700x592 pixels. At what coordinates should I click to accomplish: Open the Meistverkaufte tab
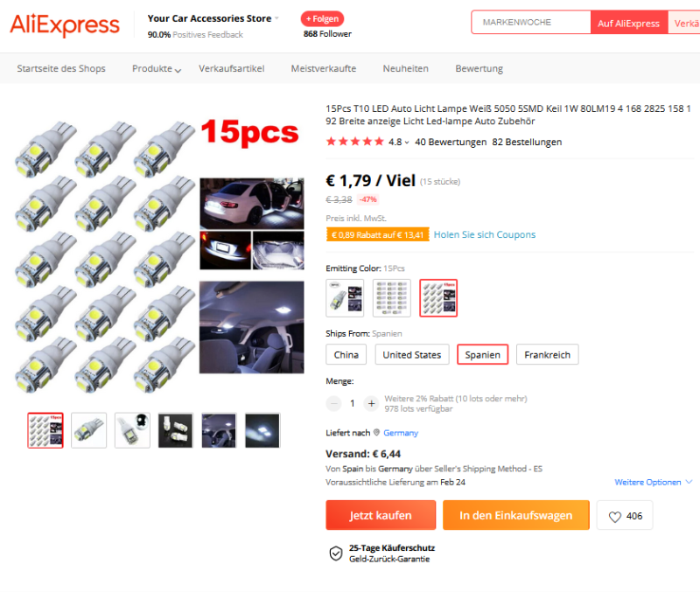[x=323, y=69]
